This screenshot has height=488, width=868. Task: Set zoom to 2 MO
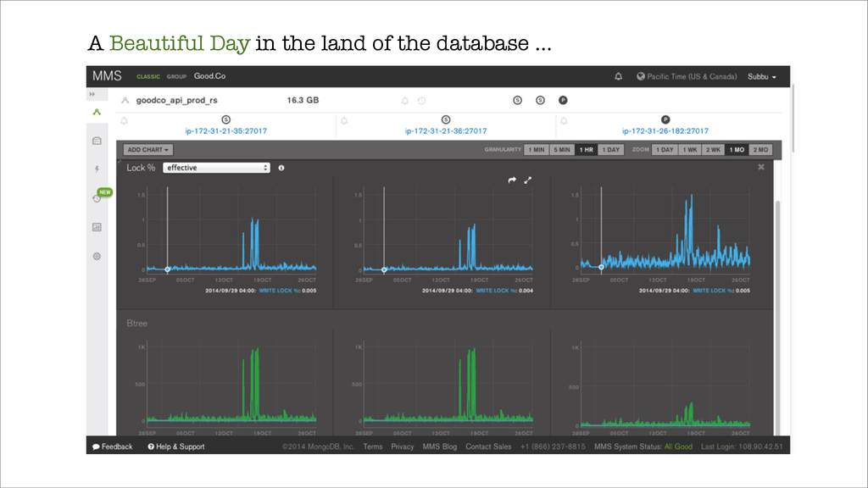(x=760, y=149)
